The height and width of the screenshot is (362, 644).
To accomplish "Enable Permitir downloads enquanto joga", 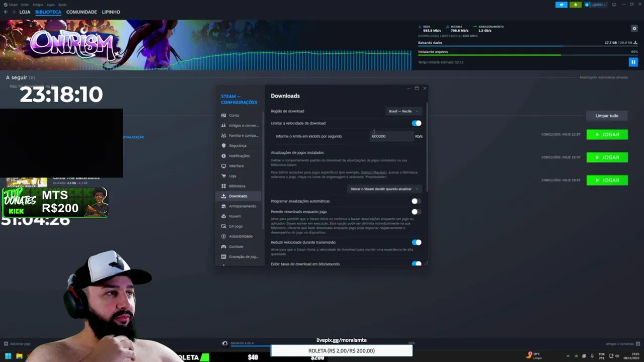I will click(416, 212).
